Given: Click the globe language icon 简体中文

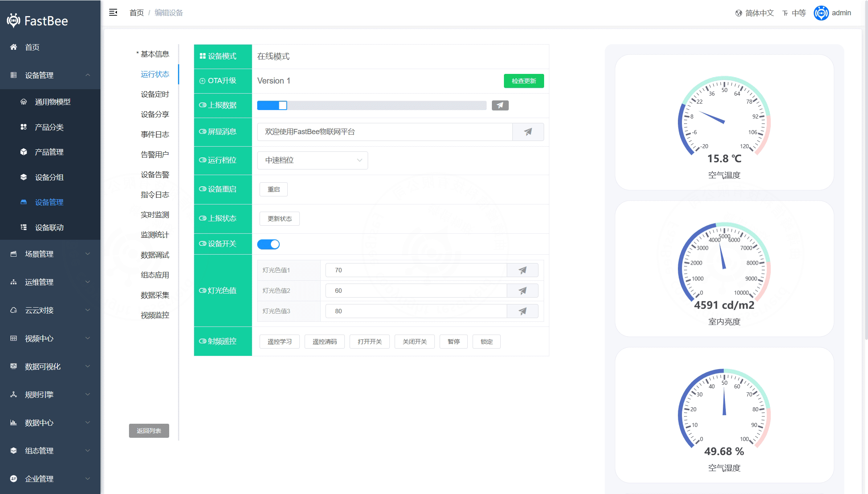Looking at the screenshot, I should [739, 13].
